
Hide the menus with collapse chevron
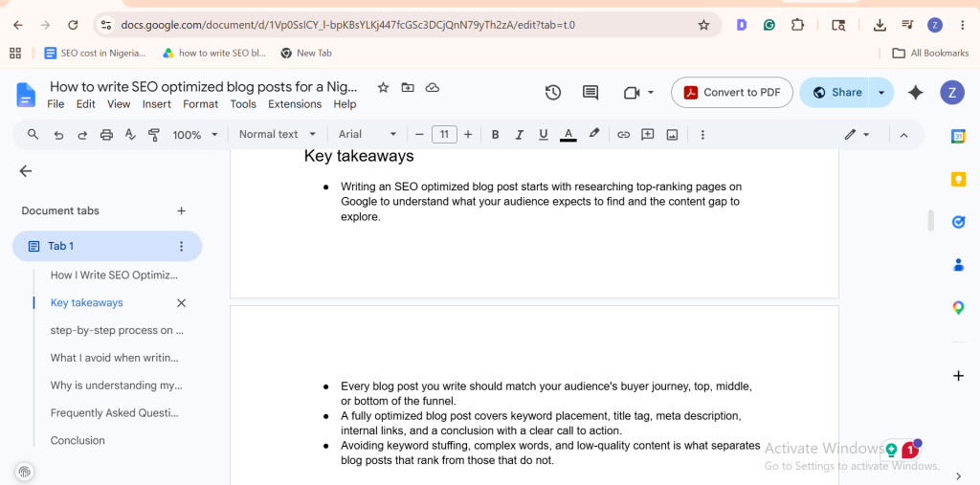click(903, 134)
